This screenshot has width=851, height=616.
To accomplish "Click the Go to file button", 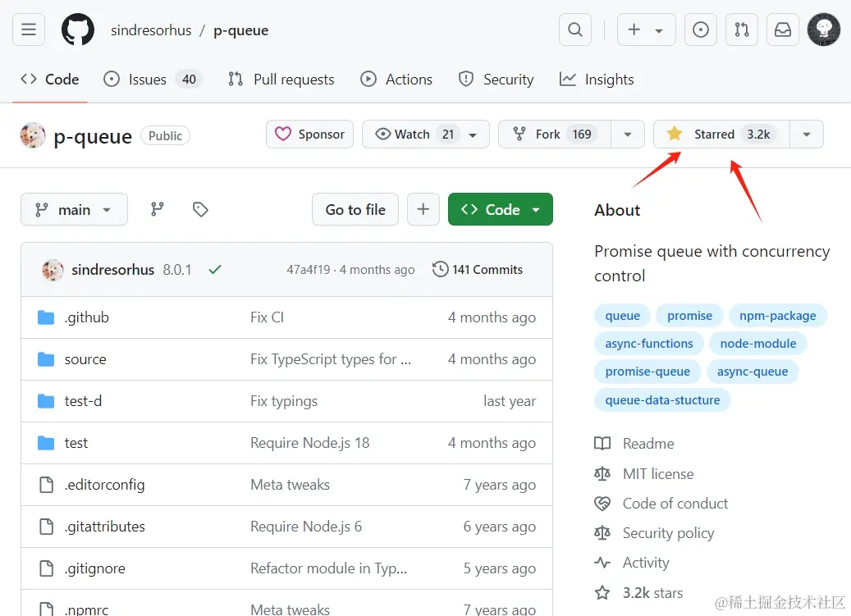I will click(355, 209).
